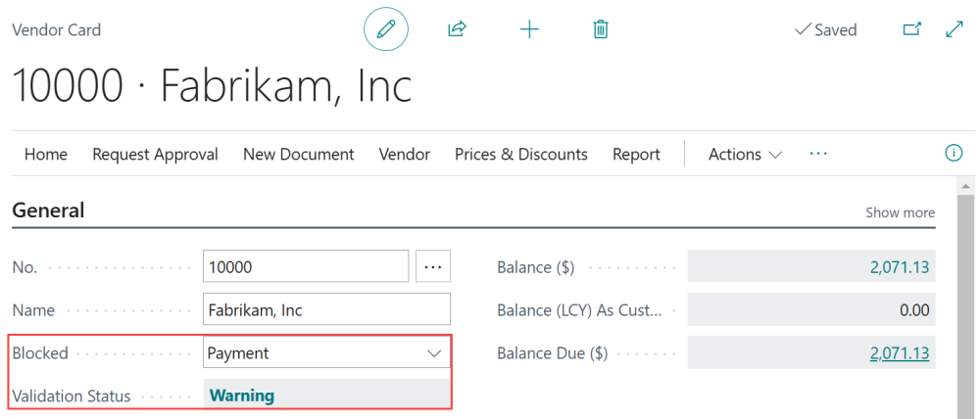Open Balance ($) value 2,071.13
Screen dimensions: 980x419
pyautogui.click(x=900, y=267)
